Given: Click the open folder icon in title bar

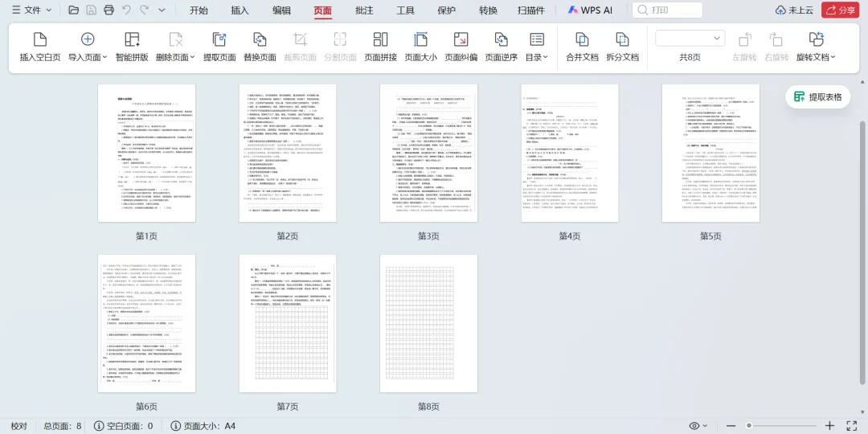Looking at the screenshot, I should pos(74,10).
